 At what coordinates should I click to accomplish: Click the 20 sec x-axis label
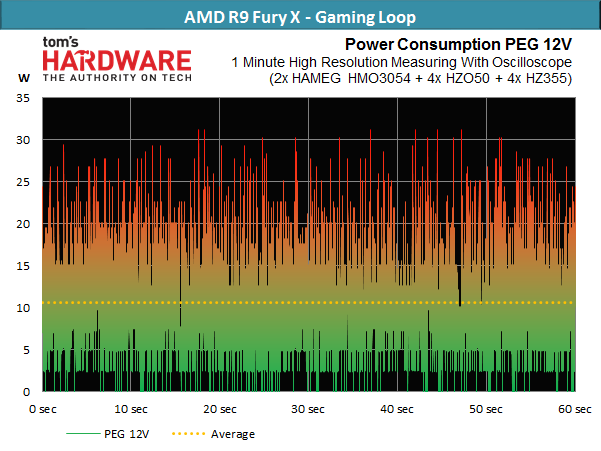point(220,409)
